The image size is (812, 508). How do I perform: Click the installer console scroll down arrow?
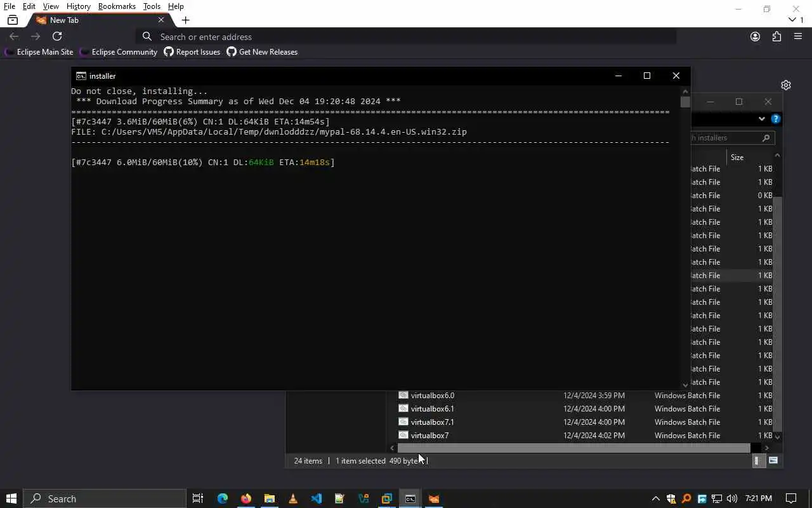click(x=685, y=385)
